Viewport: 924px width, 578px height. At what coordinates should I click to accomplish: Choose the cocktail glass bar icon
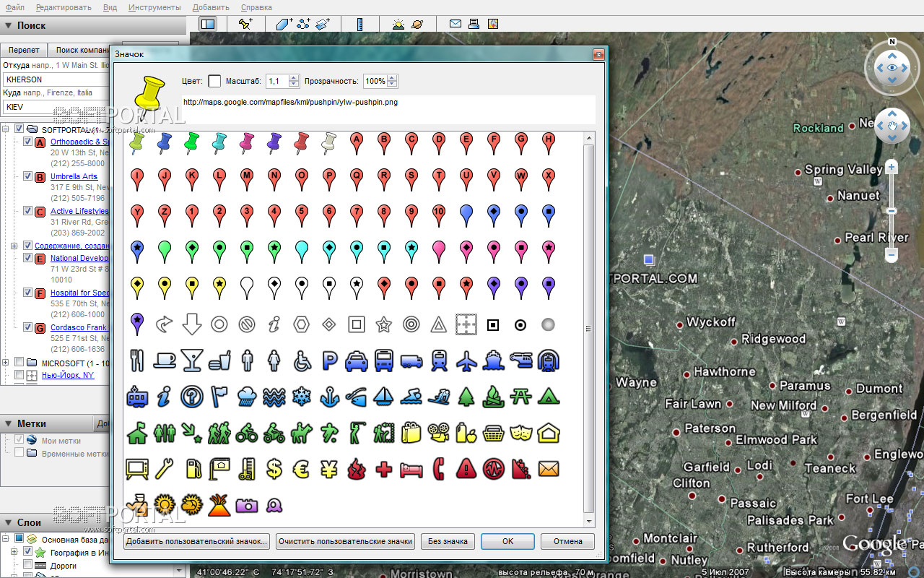point(192,360)
